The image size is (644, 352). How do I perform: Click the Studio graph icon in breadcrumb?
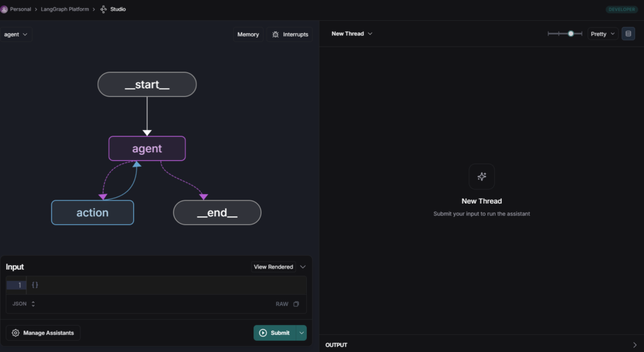point(104,9)
